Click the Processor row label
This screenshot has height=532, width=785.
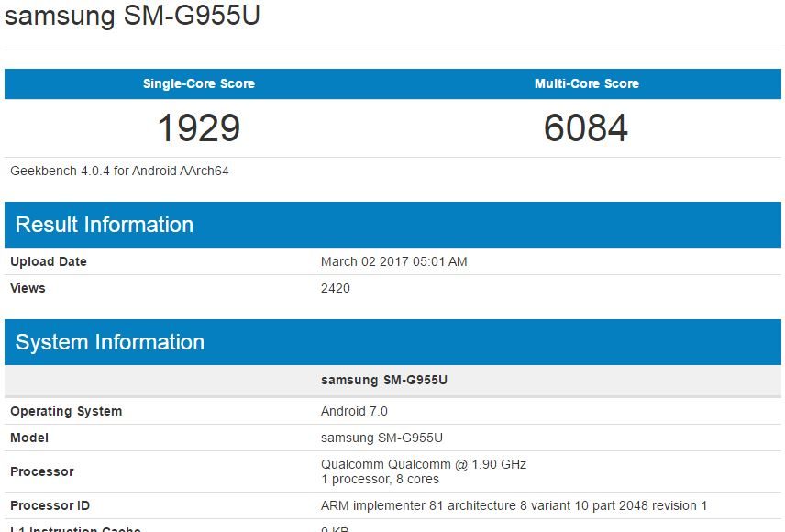(x=42, y=471)
